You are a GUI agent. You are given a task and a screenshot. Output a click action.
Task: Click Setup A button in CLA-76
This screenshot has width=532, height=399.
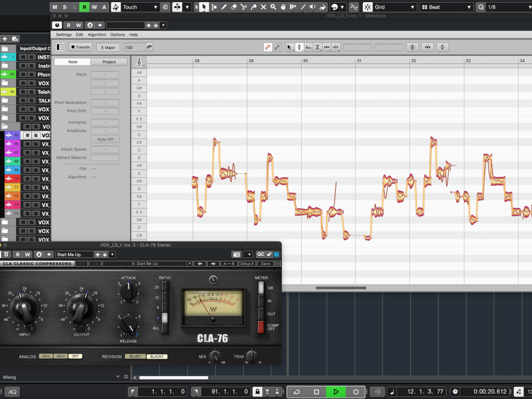click(x=247, y=264)
